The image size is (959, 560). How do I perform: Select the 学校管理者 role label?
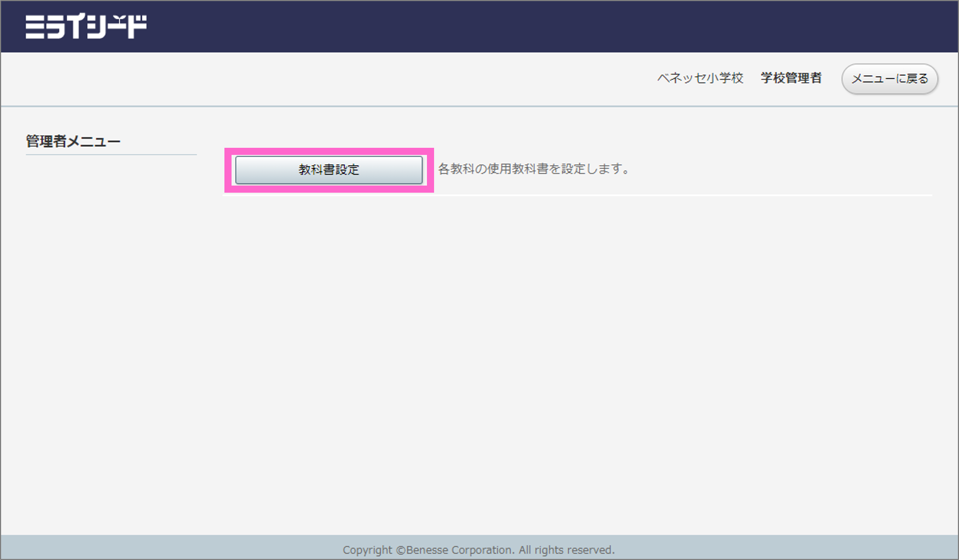pyautogui.click(x=791, y=78)
